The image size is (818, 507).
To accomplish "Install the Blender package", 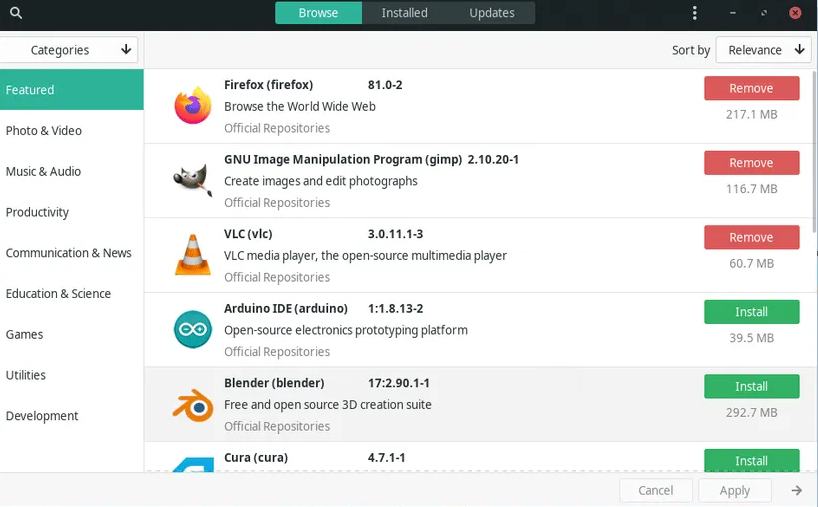I will click(751, 386).
